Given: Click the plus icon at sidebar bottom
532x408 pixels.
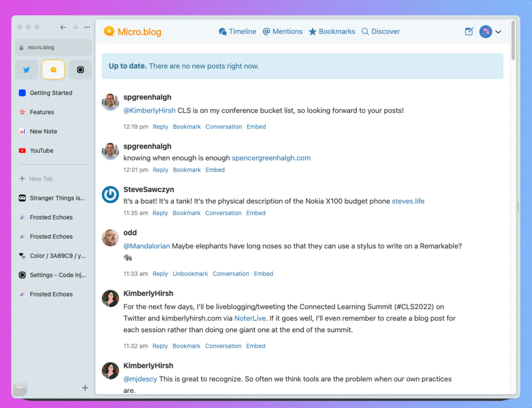Looking at the screenshot, I should click(x=85, y=388).
